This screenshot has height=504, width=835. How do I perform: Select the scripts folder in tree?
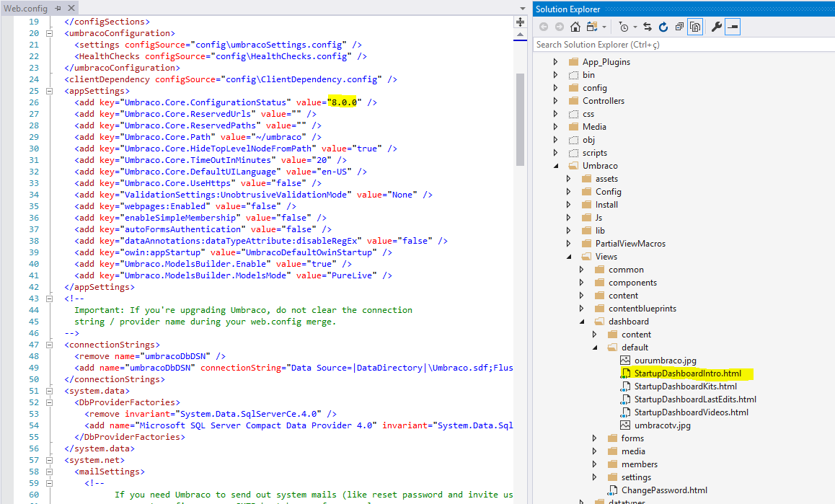[594, 153]
